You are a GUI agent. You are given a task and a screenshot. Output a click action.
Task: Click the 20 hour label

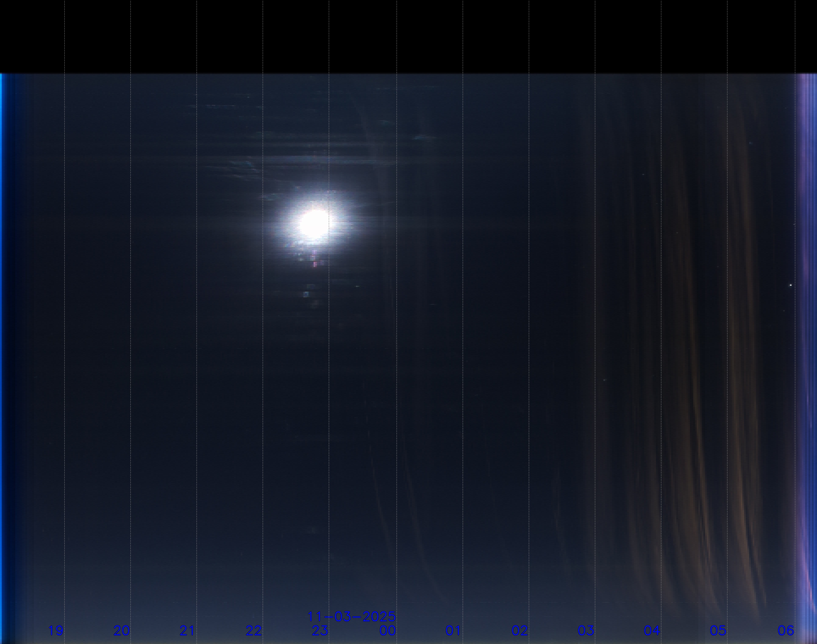pos(122,630)
